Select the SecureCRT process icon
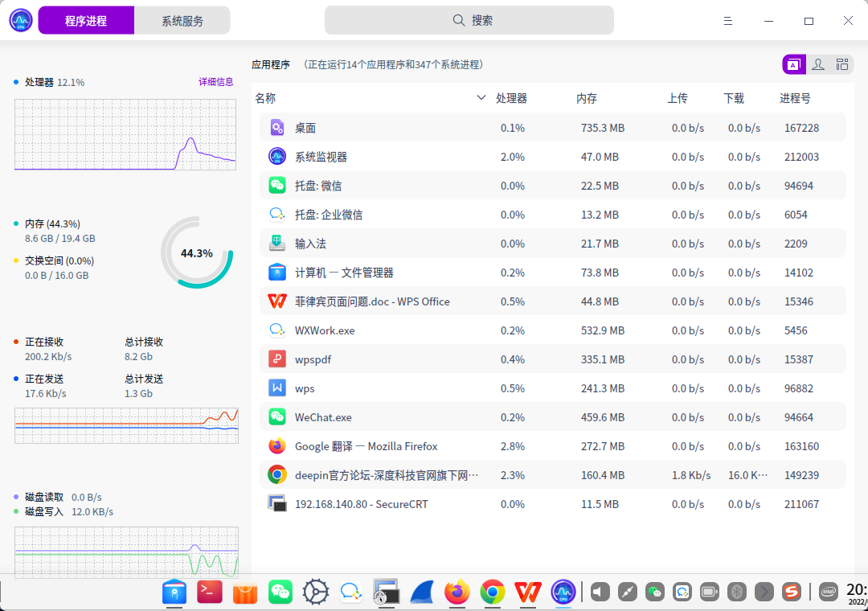This screenshot has height=611, width=868. (277, 503)
